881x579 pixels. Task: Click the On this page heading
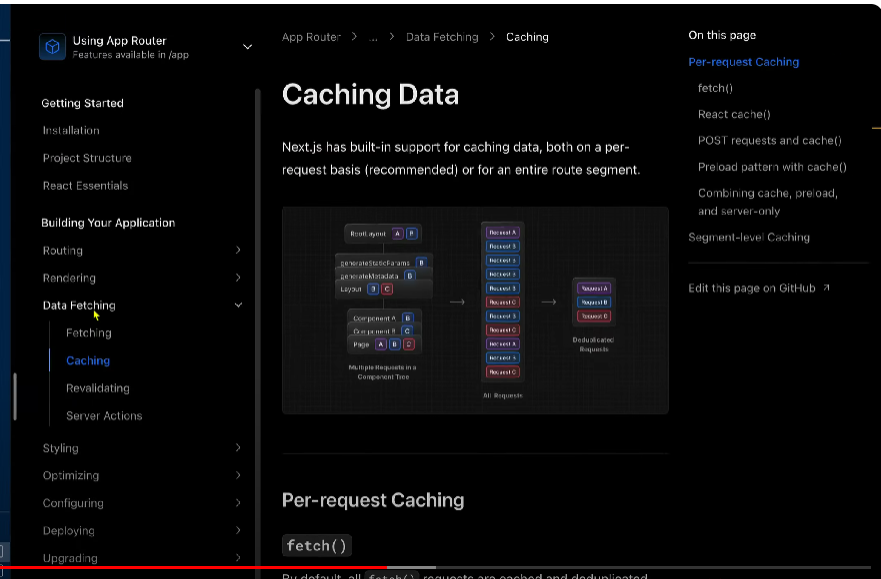[x=722, y=35]
